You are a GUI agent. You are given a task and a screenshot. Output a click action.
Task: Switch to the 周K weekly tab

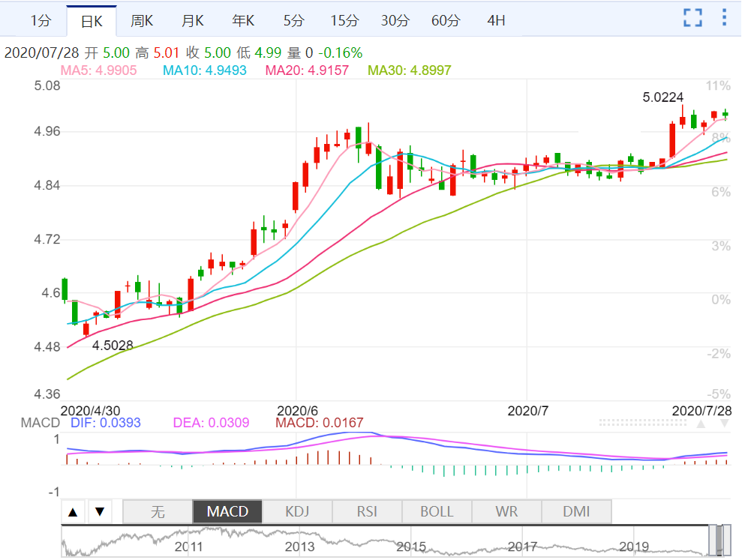[142, 21]
